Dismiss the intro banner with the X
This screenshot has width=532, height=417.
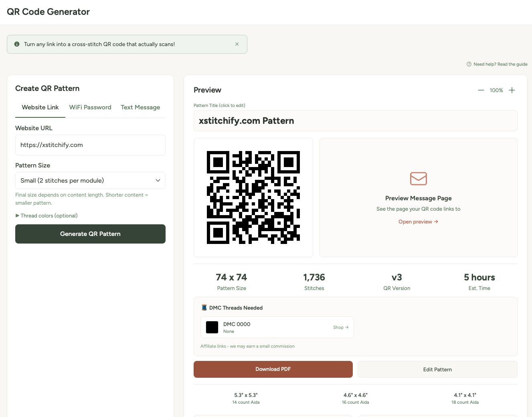[237, 44]
